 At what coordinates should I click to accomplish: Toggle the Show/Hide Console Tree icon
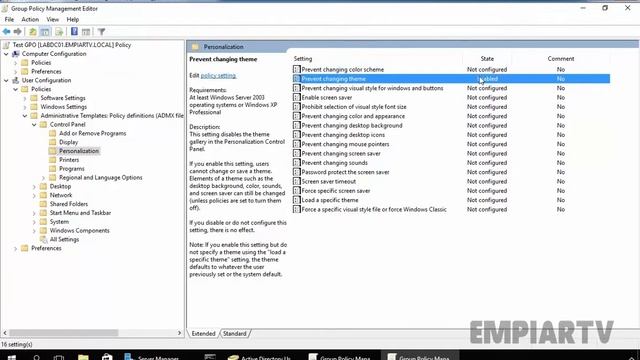45,31
